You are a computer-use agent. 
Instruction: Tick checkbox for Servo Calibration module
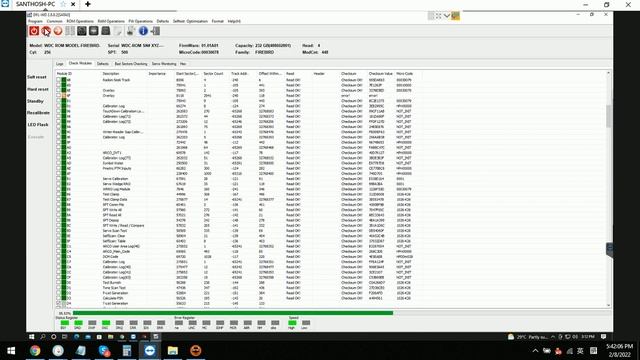(x=58, y=179)
